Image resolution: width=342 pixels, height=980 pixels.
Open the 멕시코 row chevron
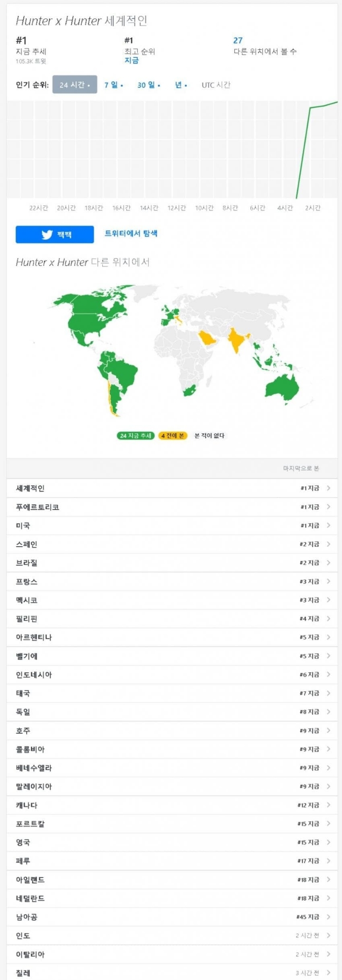coord(329,600)
